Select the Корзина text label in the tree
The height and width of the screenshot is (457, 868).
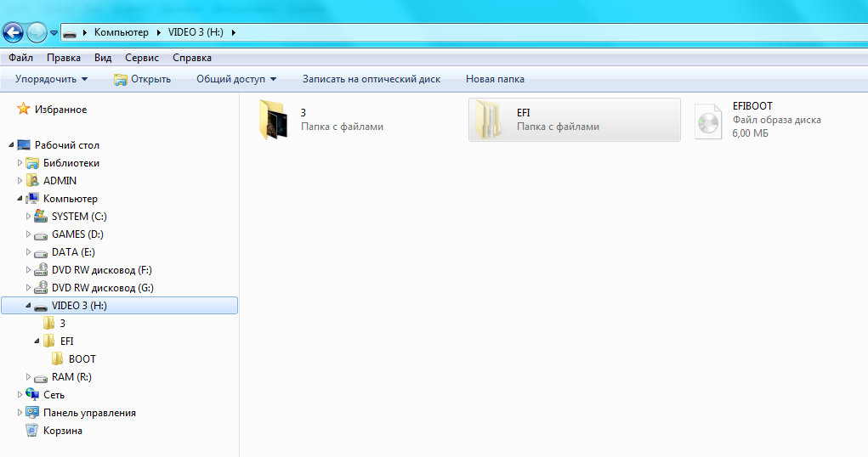tap(63, 431)
